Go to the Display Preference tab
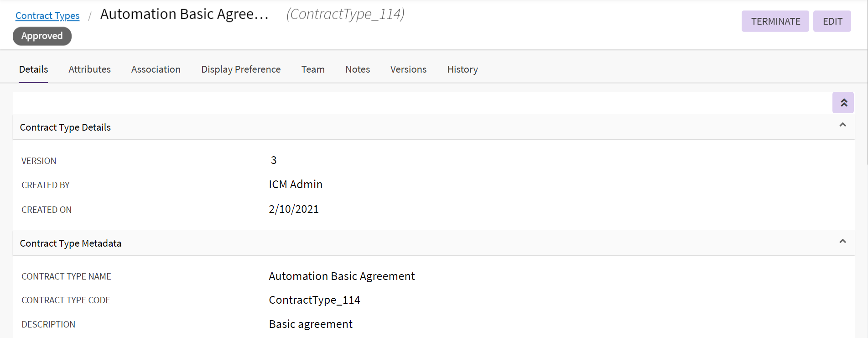The height and width of the screenshot is (338, 868). [x=241, y=69]
